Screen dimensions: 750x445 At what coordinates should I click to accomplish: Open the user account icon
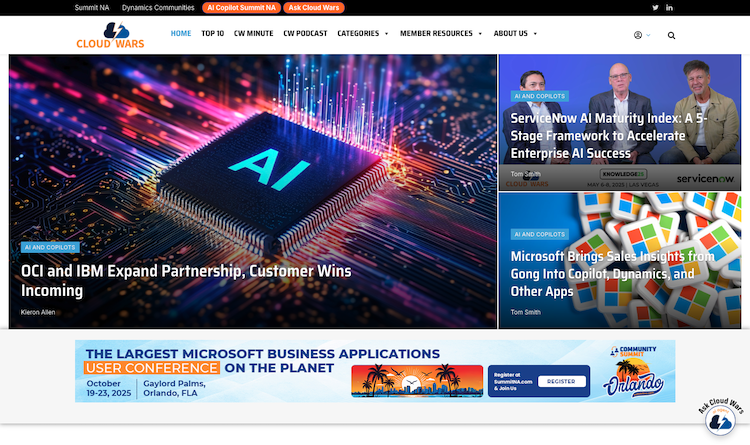click(x=638, y=35)
